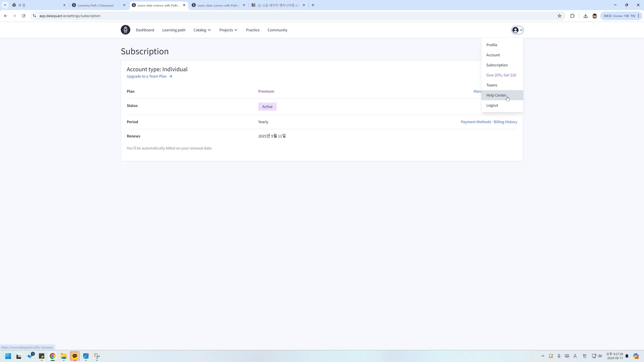Expand the Catalog dropdown
Image resolution: width=644 pixels, height=362 pixels.
pos(202,30)
